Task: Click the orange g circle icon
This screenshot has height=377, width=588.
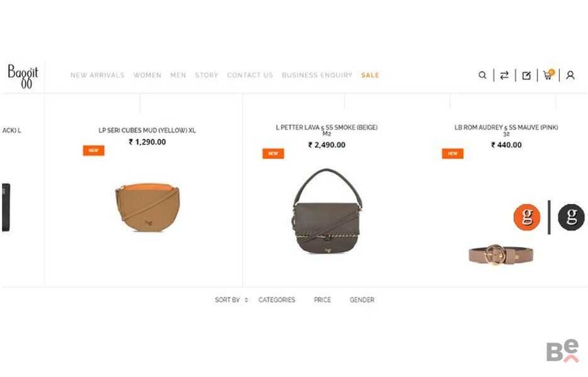Action: (527, 217)
